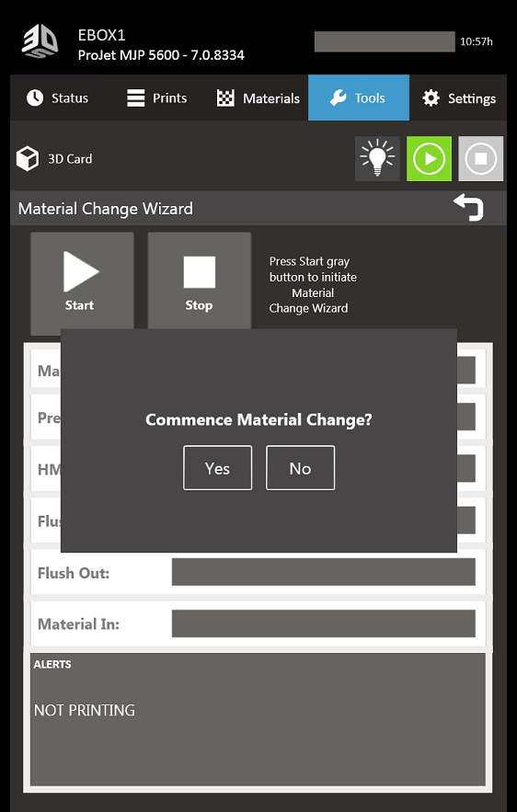Click the wizard Stop button

pos(200,280)
